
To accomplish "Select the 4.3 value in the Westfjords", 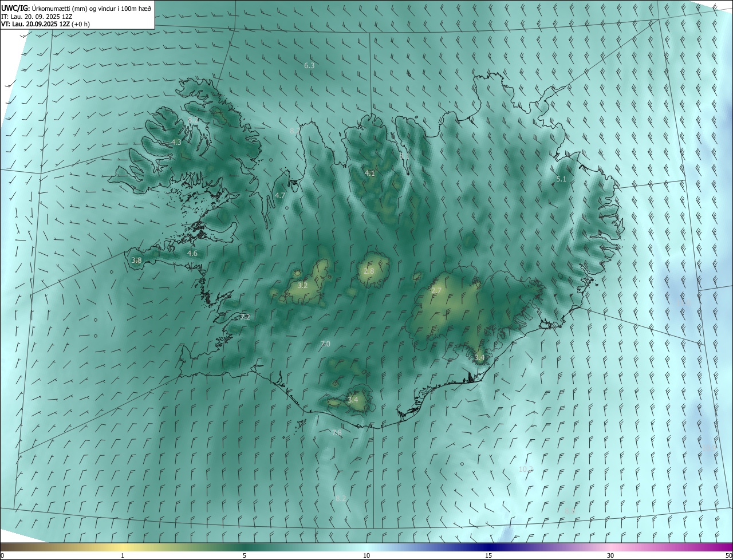I will [x=176, y=143].
